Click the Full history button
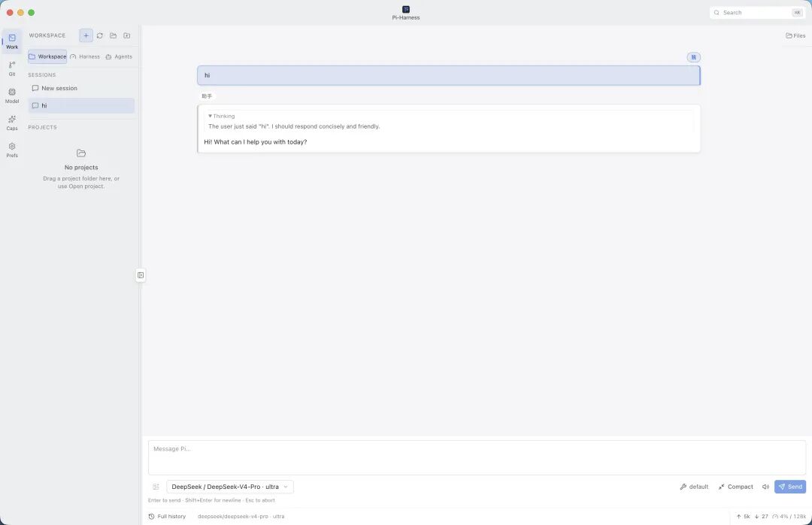The image size is (812, 525). tap(167, 516)
